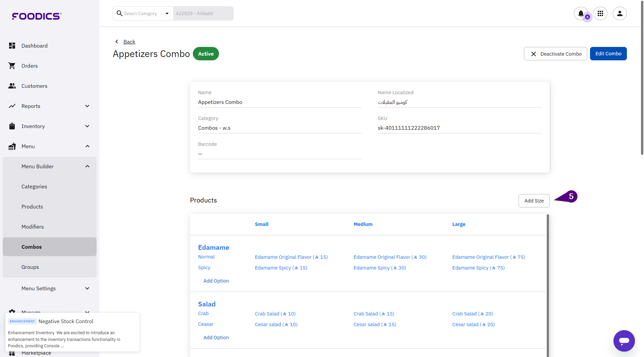
Task: Go to Modifiers in sidebar
Action: coord(33,227)
